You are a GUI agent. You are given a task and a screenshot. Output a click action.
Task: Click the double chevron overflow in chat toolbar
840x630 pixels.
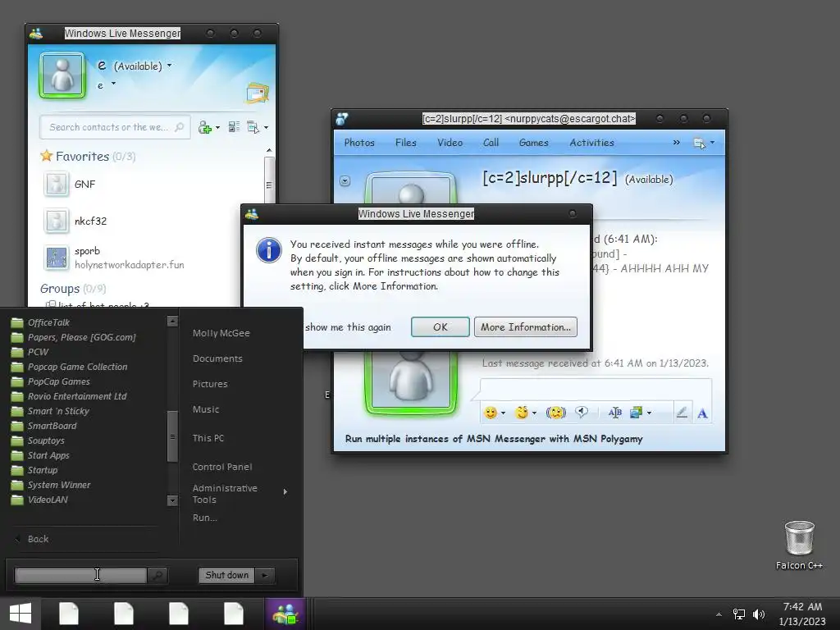click(676, 143)
